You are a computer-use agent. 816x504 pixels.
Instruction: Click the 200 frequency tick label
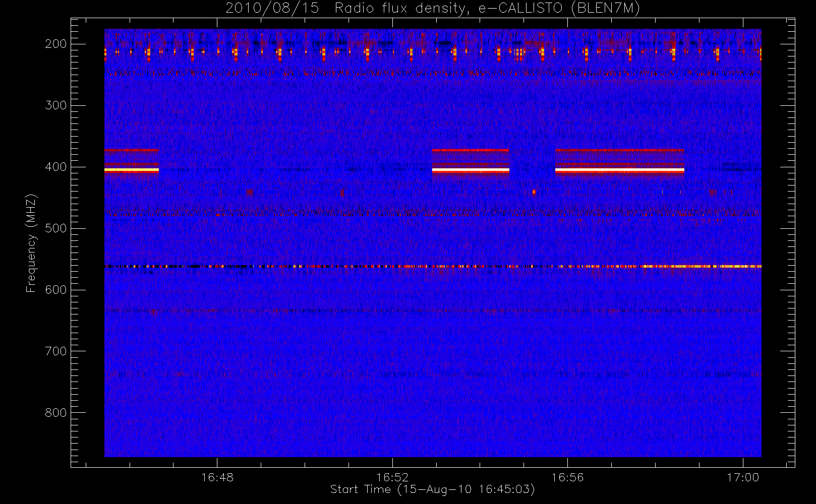pos(56,44)
